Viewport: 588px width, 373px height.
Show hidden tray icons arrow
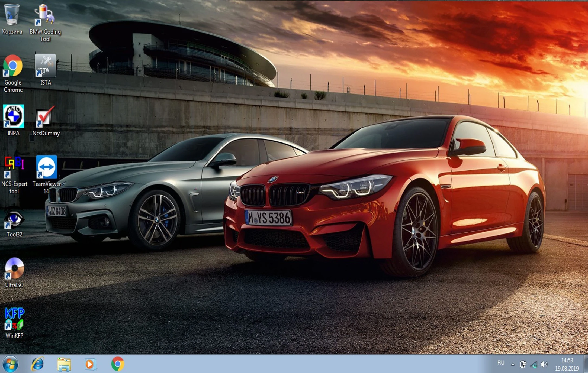(x=513, y=364)
